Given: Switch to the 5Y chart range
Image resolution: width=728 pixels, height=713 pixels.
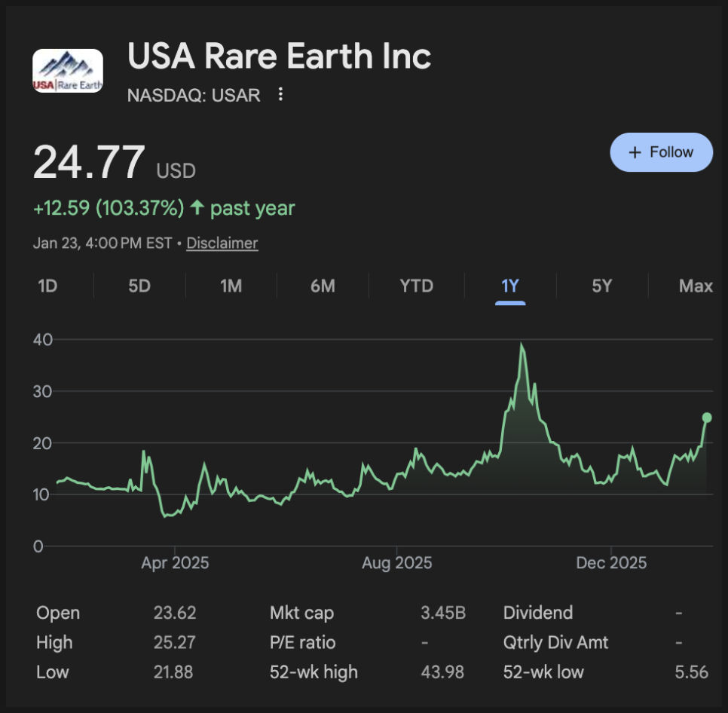Looking at the screenshot, I should click(x=601, y=286).
